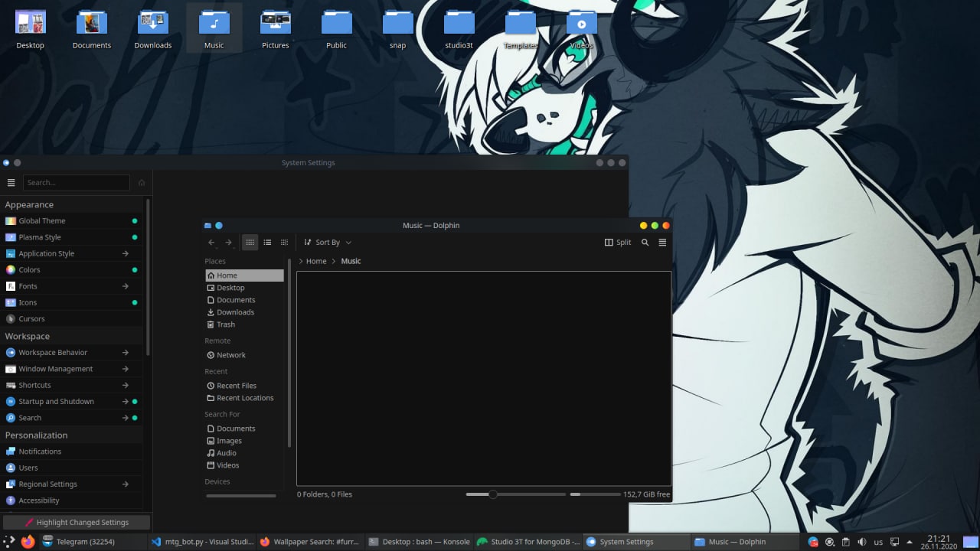Click breadcrumb arrow between Home and Music

click(334, 262)
